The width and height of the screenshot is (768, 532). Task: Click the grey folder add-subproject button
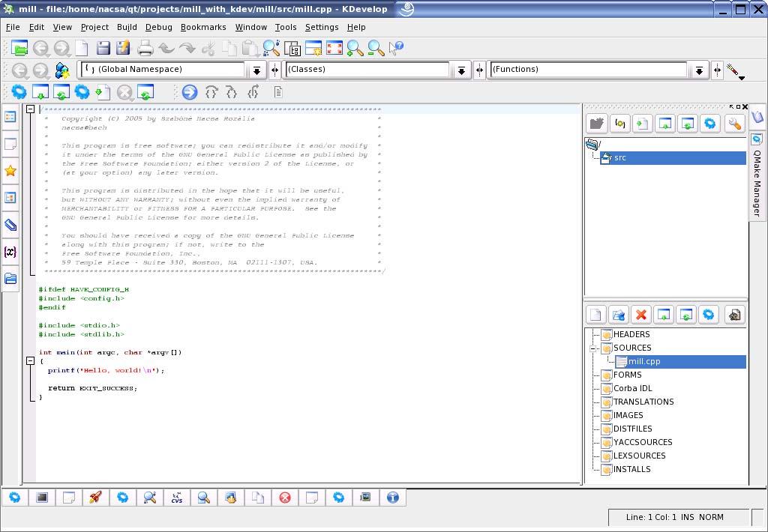(596, 124)
